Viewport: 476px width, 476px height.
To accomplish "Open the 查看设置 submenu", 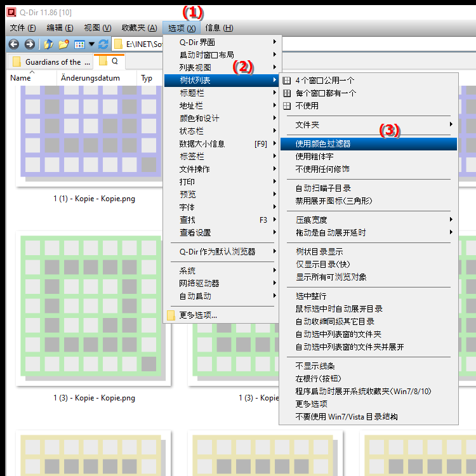I will pyautogui.click(x=221, y=232).
